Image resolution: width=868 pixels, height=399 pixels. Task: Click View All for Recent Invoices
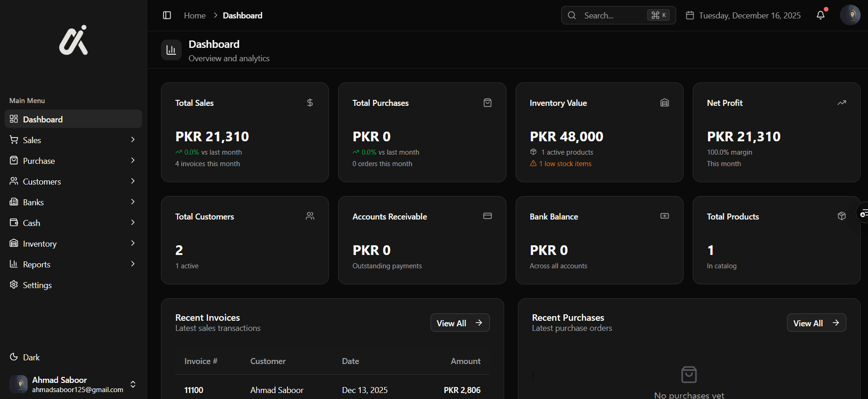pyautogui.click(x=460, y=323)
